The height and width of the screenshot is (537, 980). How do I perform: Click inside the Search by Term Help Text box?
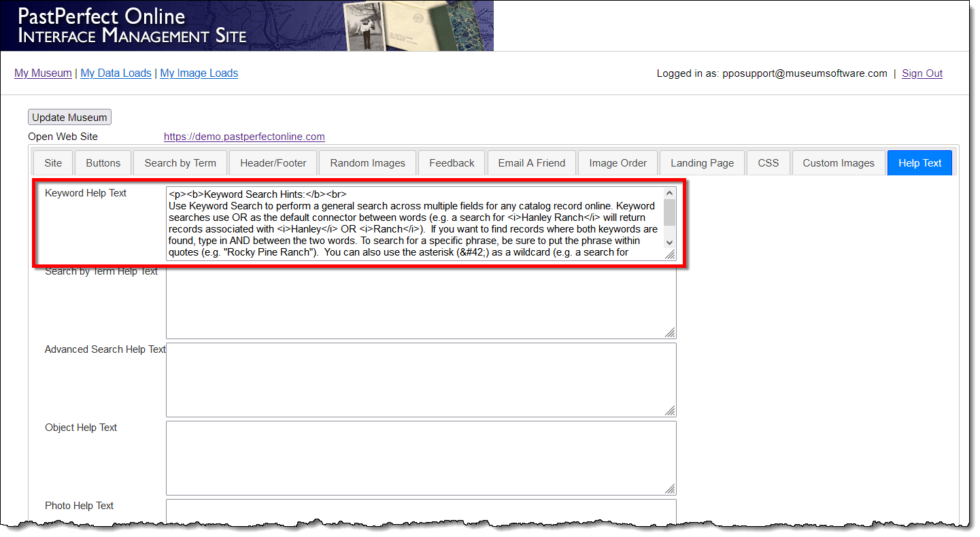tap(420, 304)
